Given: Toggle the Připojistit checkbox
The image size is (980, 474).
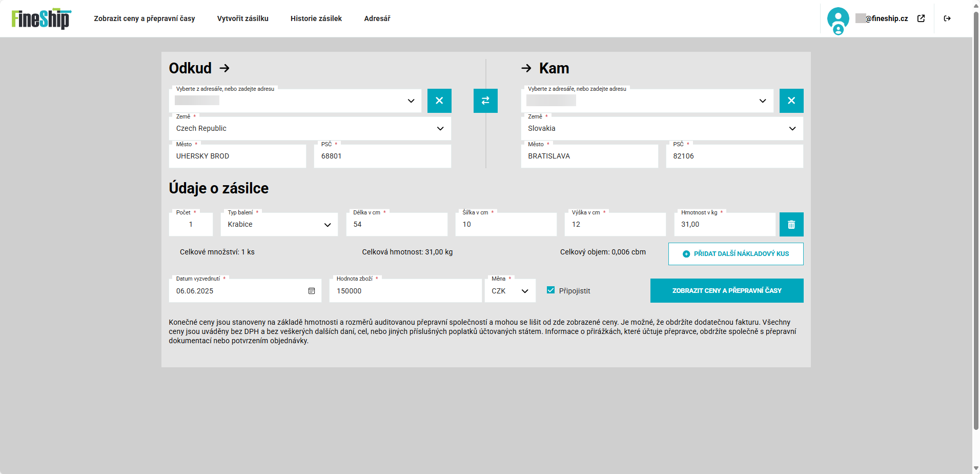Looking at the screenshot, I should click(x=551, y=290).
